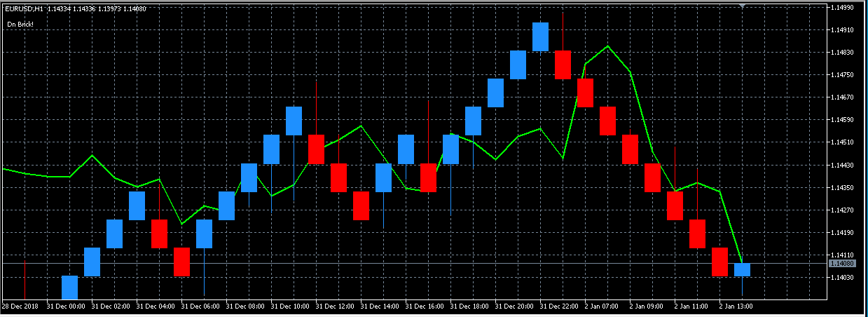Click the 31 Dec 20:00 time label
Image resolution: width=868 pixels, height=317 pixels.
pos(514,306)
